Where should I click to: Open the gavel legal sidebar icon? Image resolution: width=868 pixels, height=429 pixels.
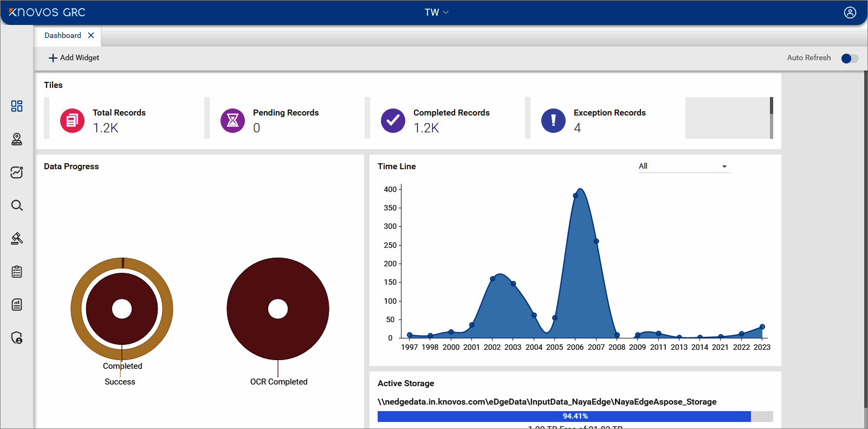tap(17, 239)
